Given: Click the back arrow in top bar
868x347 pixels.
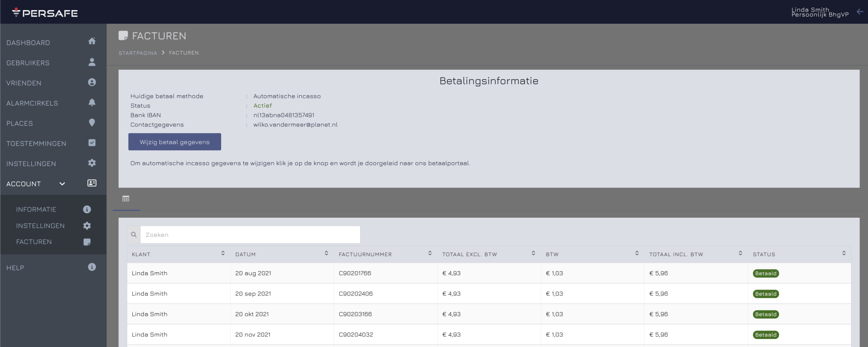Looking at the screenshot, I should click(860, 12).
